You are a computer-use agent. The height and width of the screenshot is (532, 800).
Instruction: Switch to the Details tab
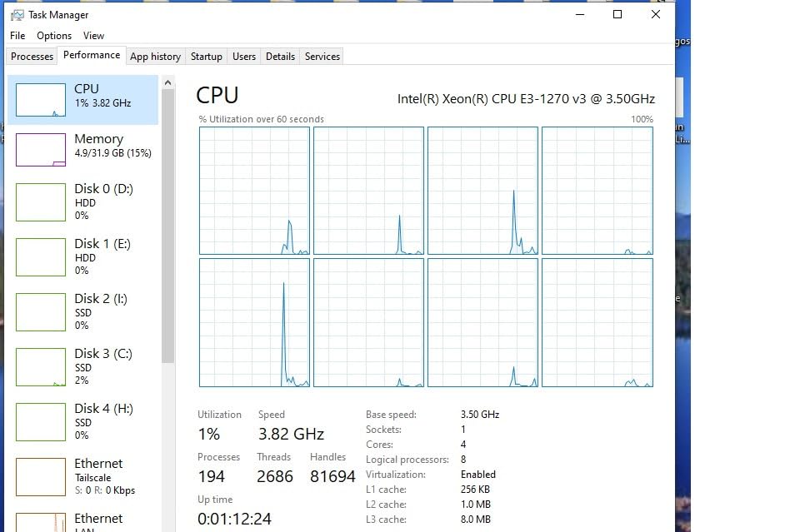[x=280, y=57]
